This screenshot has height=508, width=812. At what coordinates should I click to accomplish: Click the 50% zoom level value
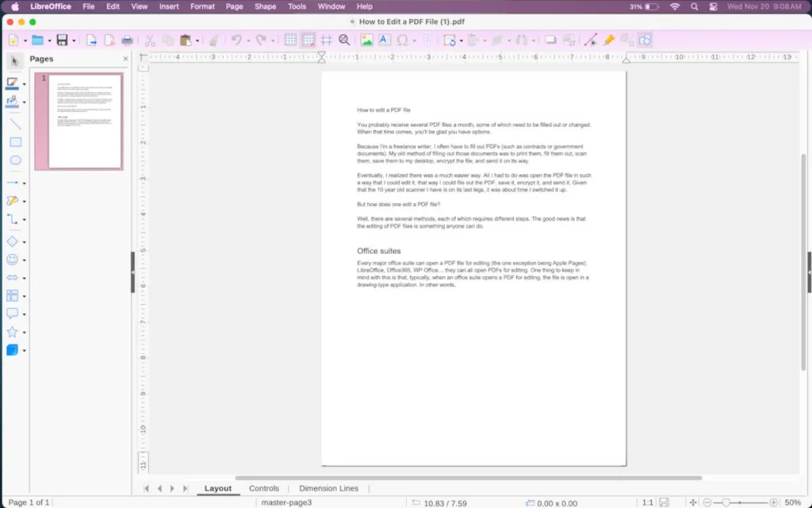[792, 502]
